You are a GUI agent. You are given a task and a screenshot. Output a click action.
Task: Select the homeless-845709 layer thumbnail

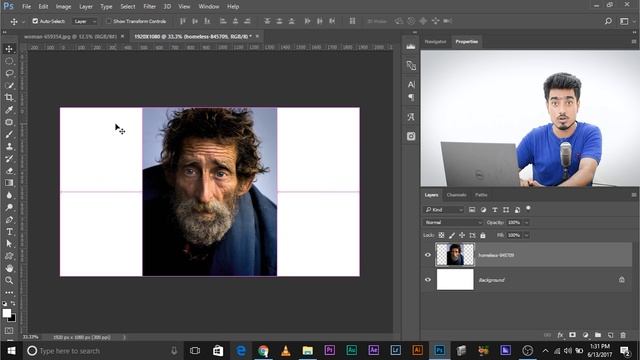click(x=455, y=255)
